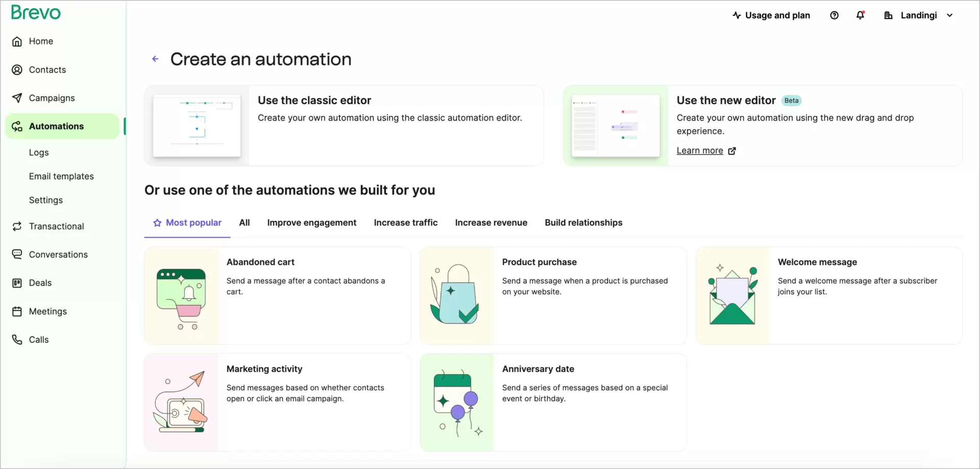Image resolution: width=980 pixels, height=469 pixels.
Task: Select the All automations tab
Action: pos(244,222)
